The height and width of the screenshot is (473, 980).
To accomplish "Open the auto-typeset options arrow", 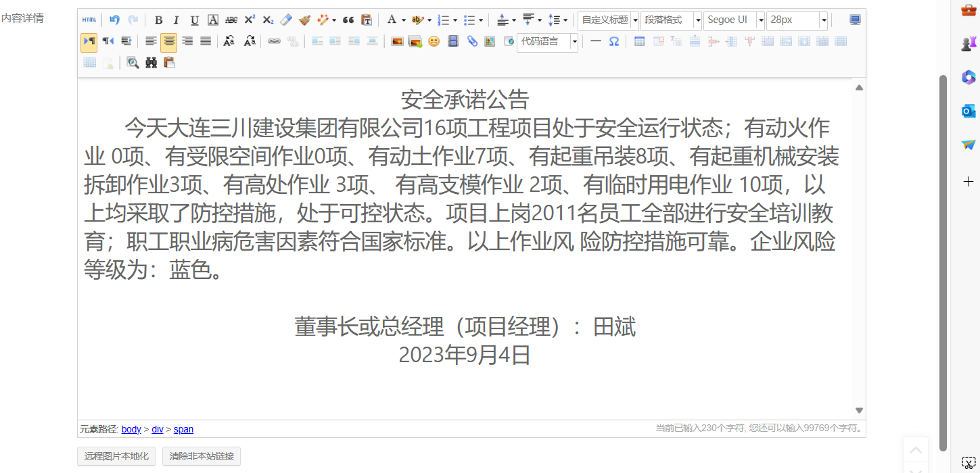I will pos(334,20).
